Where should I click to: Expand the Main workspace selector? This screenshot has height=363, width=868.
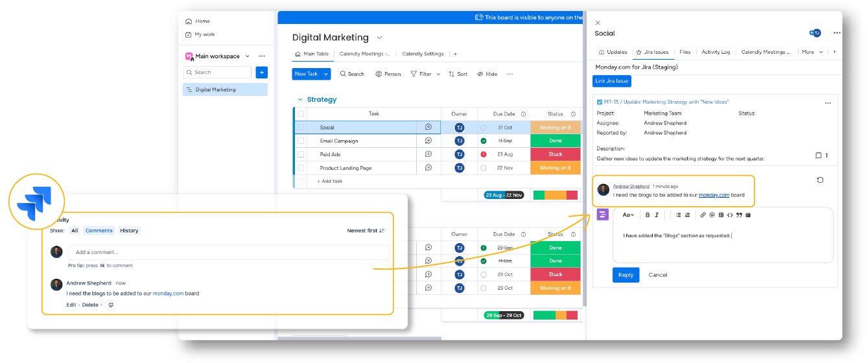click(x=248, y=56)
